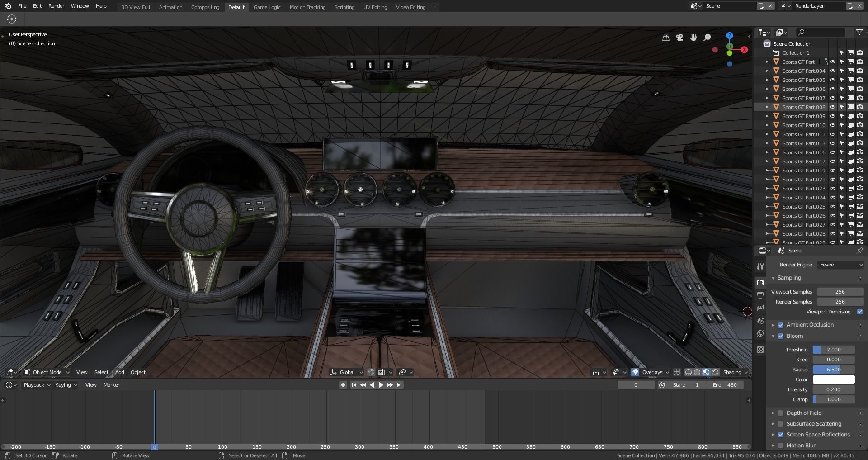The image size is (868, 460).
Task: Hide Sports GT Part.008 in viewport
Action: point(832,107)
